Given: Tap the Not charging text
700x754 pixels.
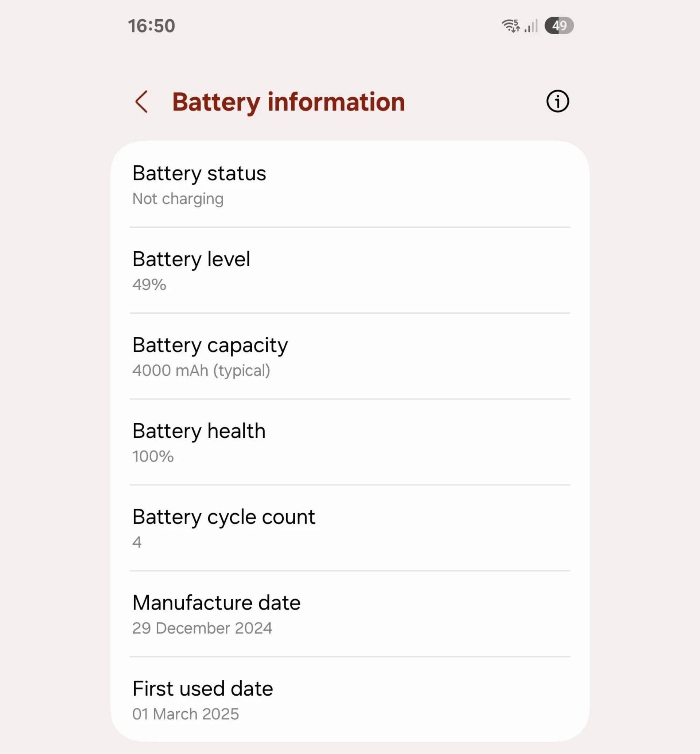Looking at the screenshot, I should pos(178,199).
